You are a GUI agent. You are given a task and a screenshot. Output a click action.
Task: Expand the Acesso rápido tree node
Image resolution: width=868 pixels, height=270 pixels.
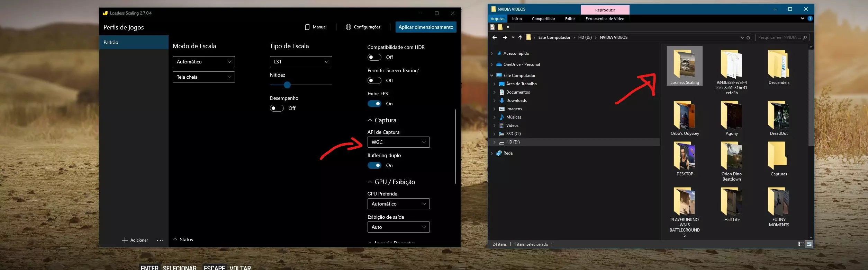492,53
